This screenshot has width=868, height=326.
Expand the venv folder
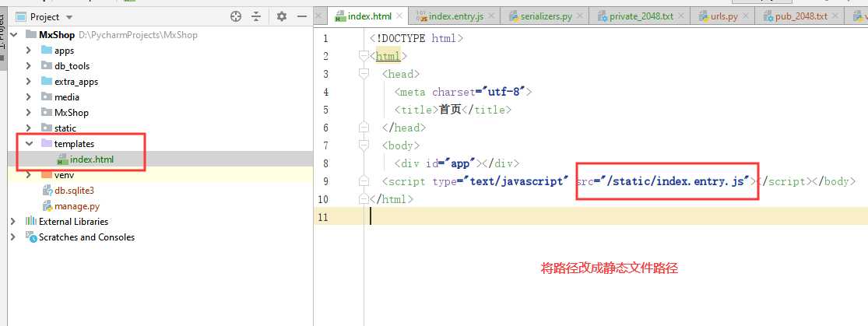click(28, 175)
